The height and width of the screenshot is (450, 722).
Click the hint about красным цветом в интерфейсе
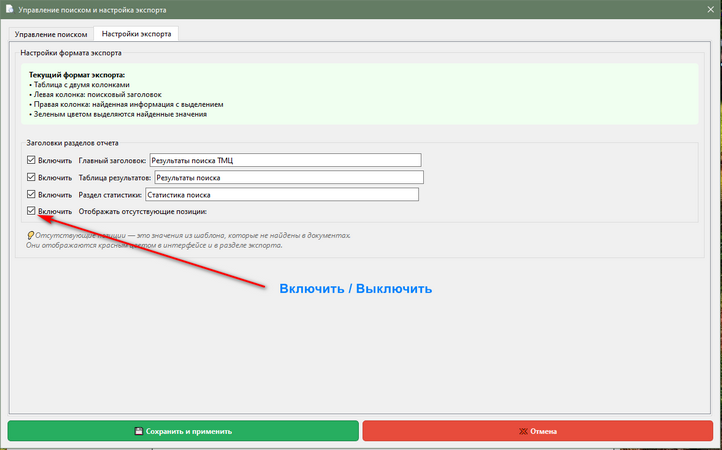click(x=154, y=245)
